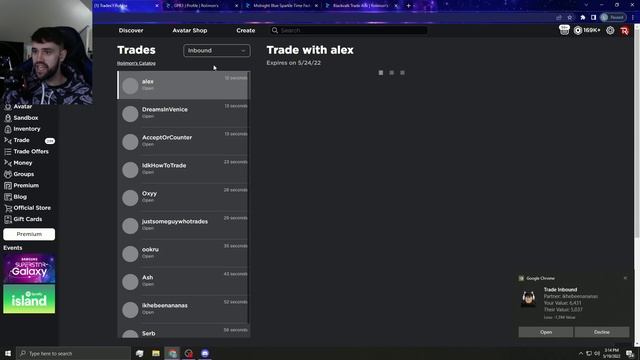Open the Sandbox sidebar icon

(x=8, y=118)
